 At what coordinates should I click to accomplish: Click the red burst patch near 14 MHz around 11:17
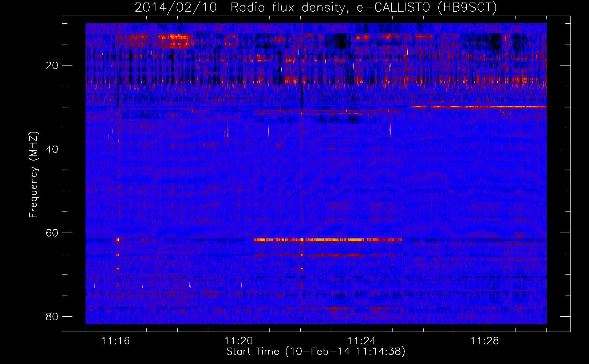(158, 41)
